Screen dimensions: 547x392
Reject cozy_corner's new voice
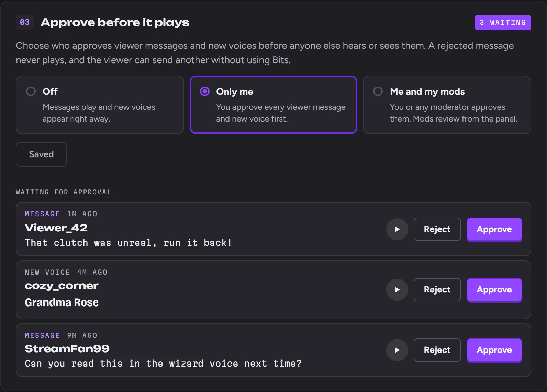coord(437,290)
